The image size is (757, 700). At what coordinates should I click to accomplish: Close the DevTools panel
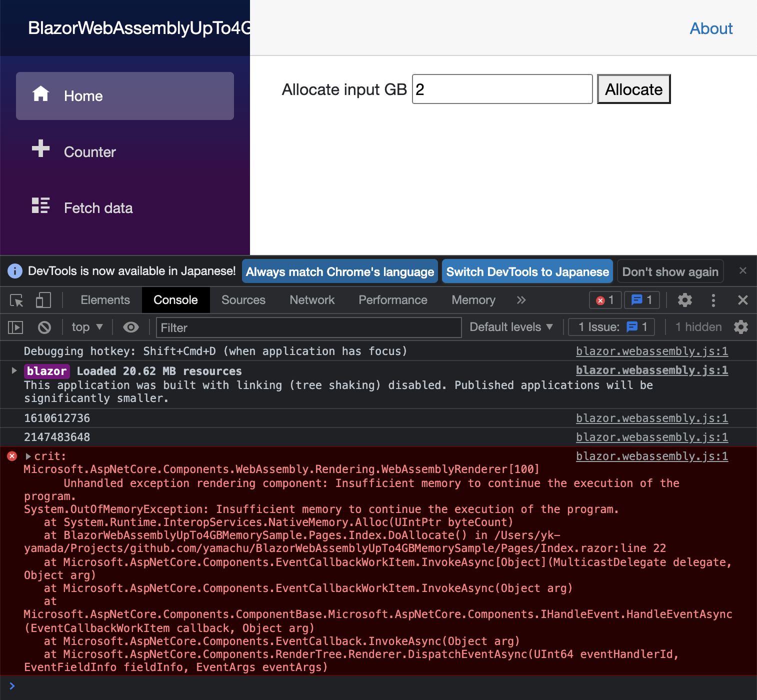tap(743, 300)
